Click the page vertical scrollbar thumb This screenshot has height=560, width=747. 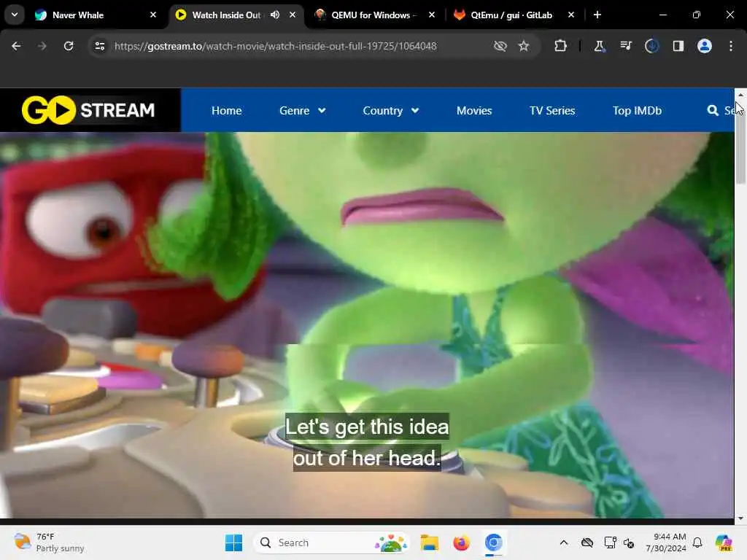point(740,143)
